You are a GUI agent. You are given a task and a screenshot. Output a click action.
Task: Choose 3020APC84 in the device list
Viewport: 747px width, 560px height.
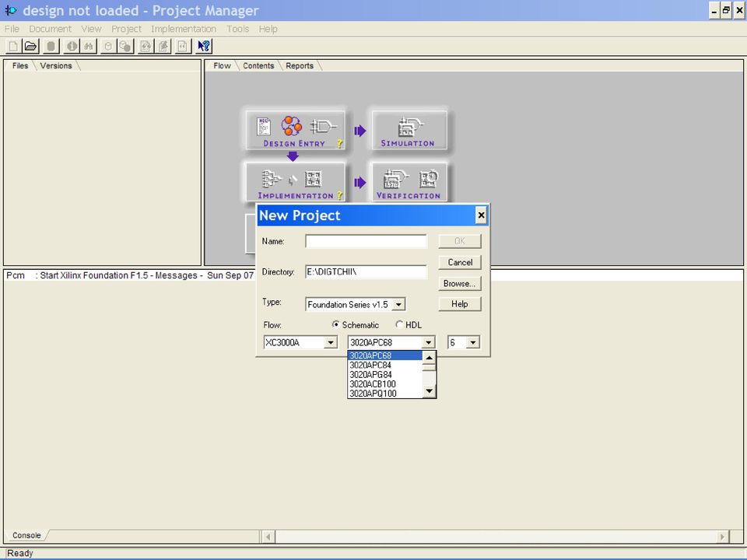[x=385, y=366]
